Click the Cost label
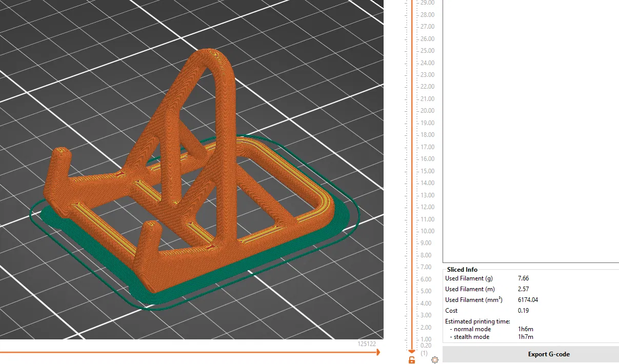 (451, 311)
